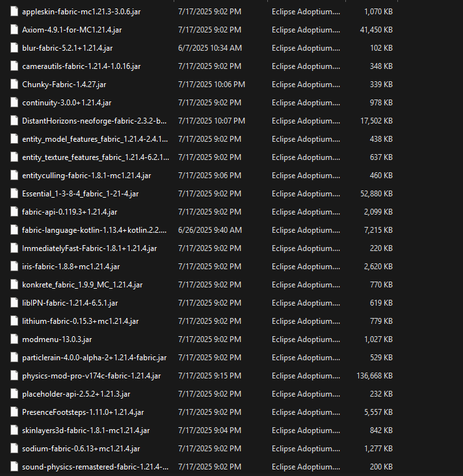Image resolution: width=463 pixels, height=476 pixels.
Task: Select the DistantHorizons-neoforge-fabric file icon
Action: pyautogui.click(x=14, y=121)
